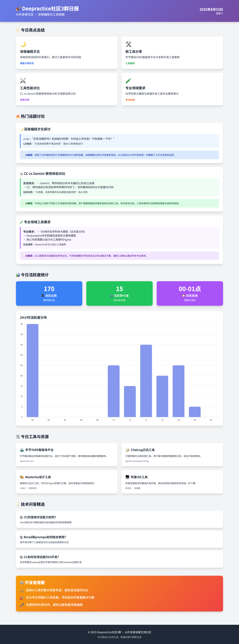Click the 夜猫子程序员 tag link
This screenshot has width=239, height=644.
27,63
